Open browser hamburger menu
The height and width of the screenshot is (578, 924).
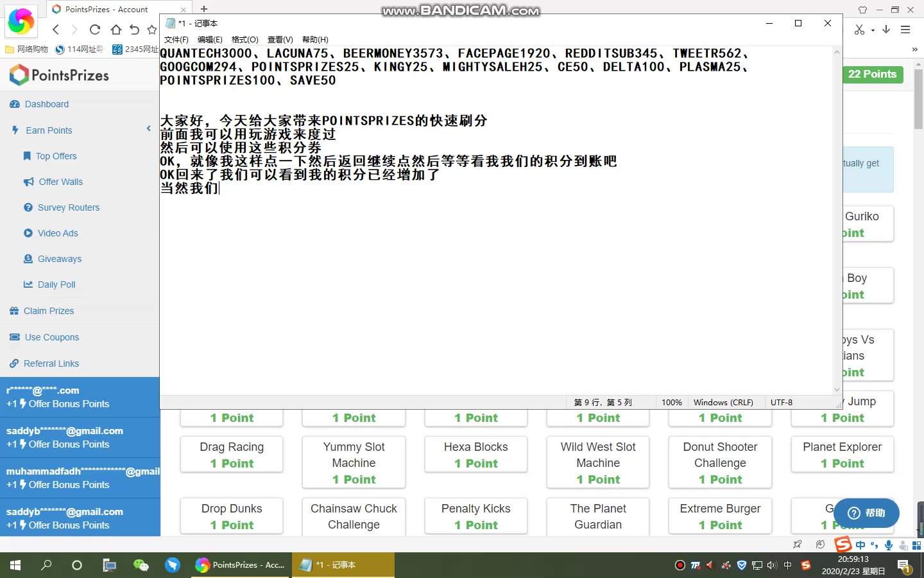point(905,30)
